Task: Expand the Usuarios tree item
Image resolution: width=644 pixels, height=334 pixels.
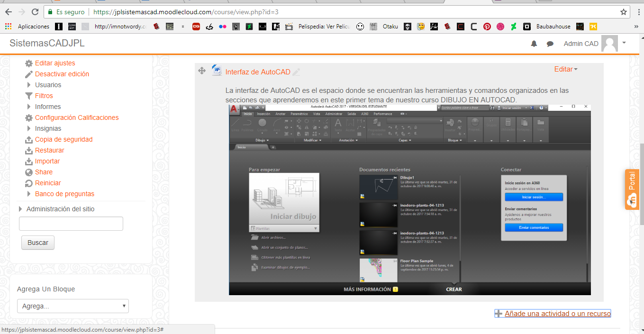Action: 29,85
